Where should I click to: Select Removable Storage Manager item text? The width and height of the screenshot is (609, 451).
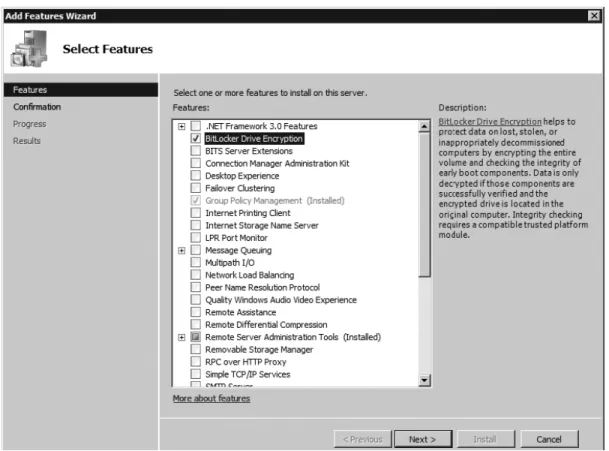point(259,350)
